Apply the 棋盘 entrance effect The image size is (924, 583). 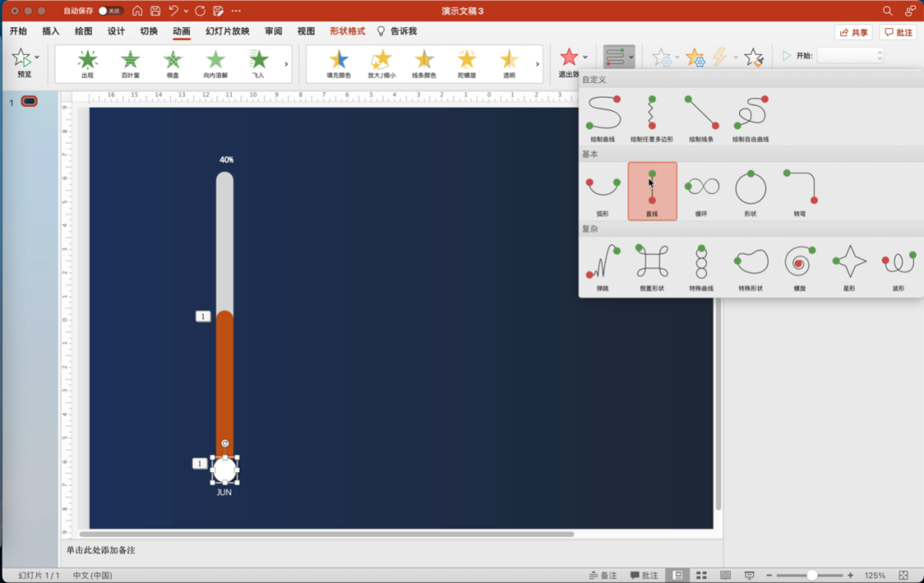(173, 63)
